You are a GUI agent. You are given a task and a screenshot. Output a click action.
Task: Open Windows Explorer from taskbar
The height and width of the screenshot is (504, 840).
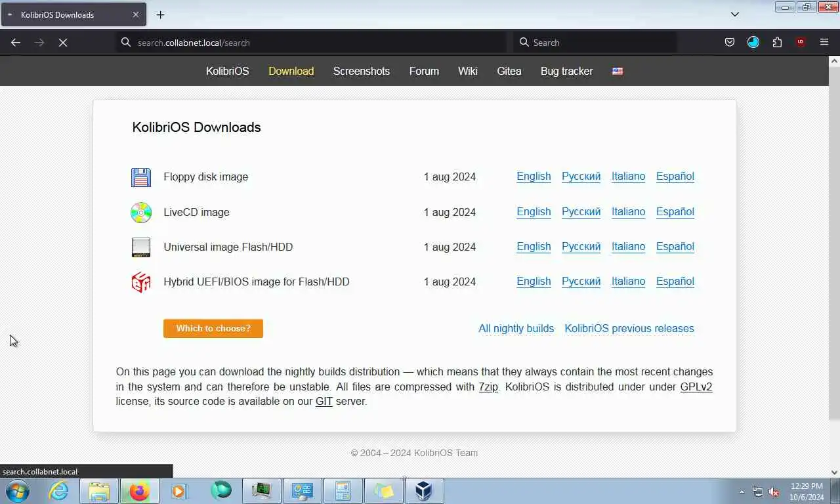pyautogui.click(x=99, y=491)
